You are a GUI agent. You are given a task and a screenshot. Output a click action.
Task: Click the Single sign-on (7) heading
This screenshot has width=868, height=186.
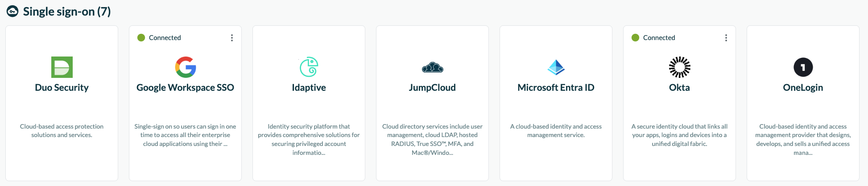pos(67,12)
